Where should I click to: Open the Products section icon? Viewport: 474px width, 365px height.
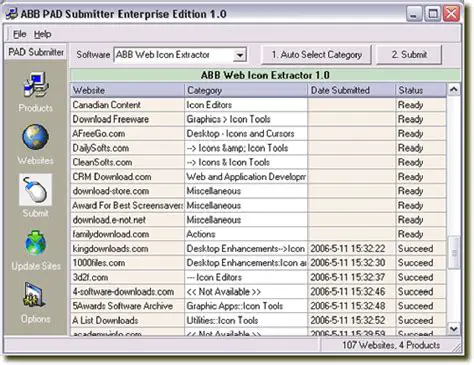(36, 85)
